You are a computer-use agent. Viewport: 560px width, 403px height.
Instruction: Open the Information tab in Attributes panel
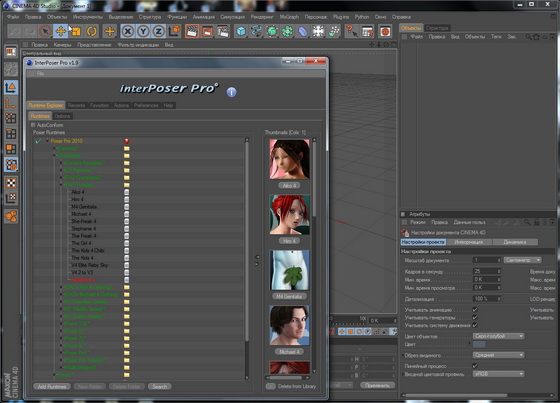pos(469,242)
